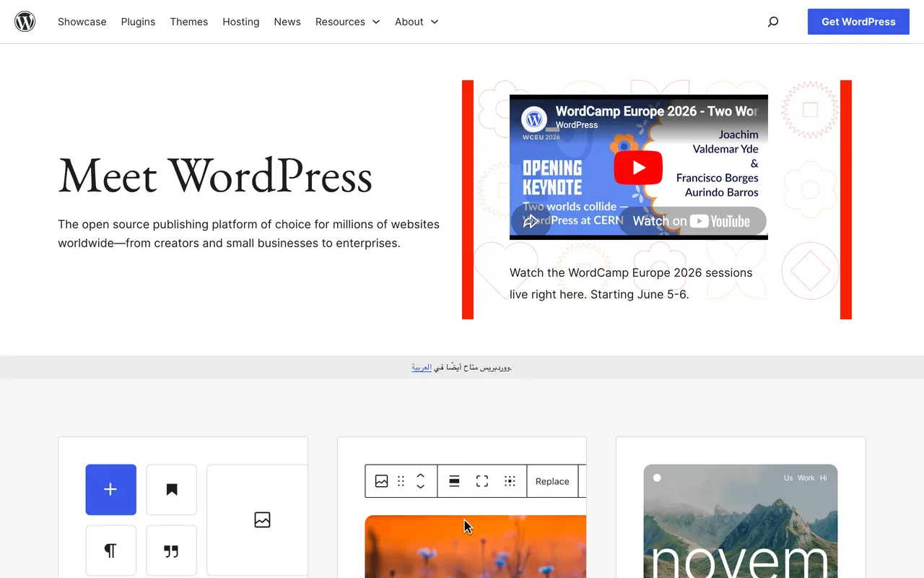Click the drag handle dots in block toolbar

tap(401, 481)
